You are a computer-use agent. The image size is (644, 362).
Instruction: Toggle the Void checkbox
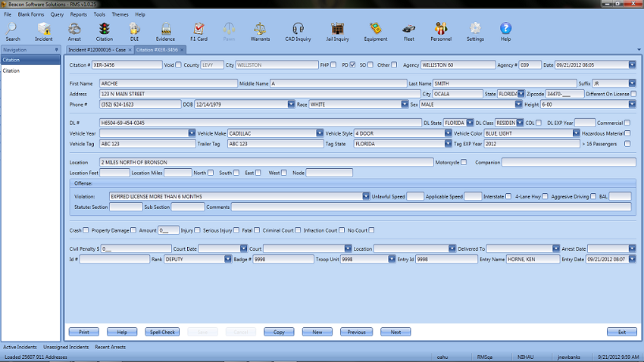pyautogui.click(x=178, y=65)
